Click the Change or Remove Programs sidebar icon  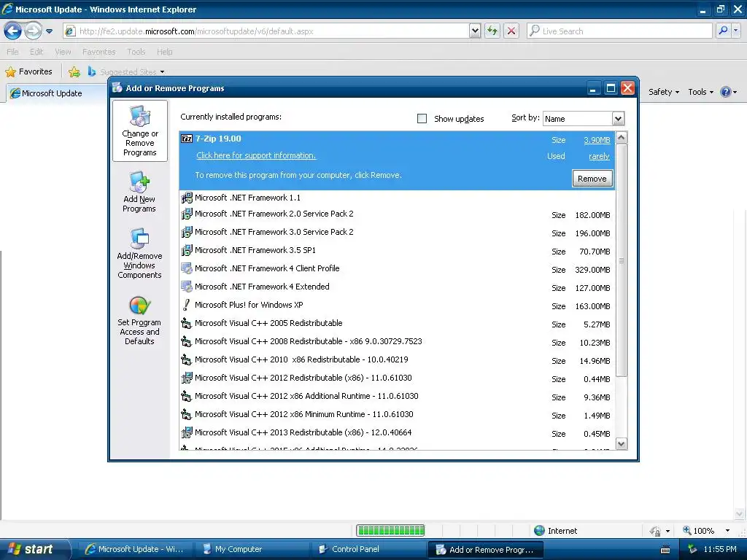tap(140, 131)
